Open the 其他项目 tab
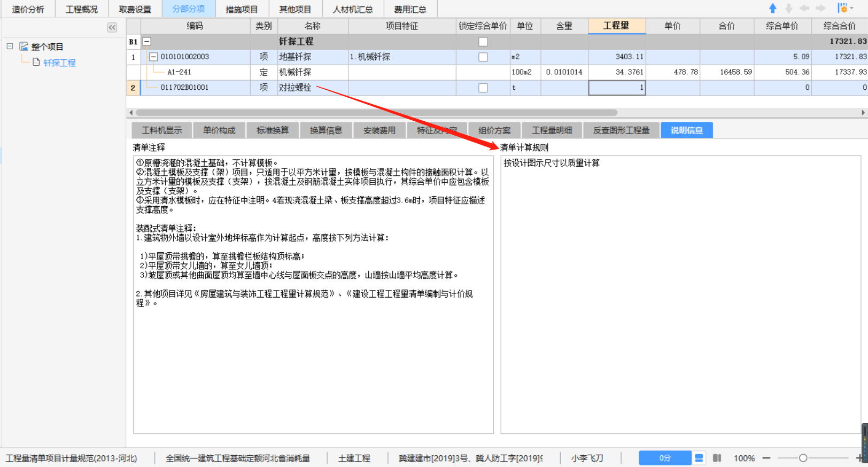The height and width of the screenshot is (467, 868). click(295, 9)
